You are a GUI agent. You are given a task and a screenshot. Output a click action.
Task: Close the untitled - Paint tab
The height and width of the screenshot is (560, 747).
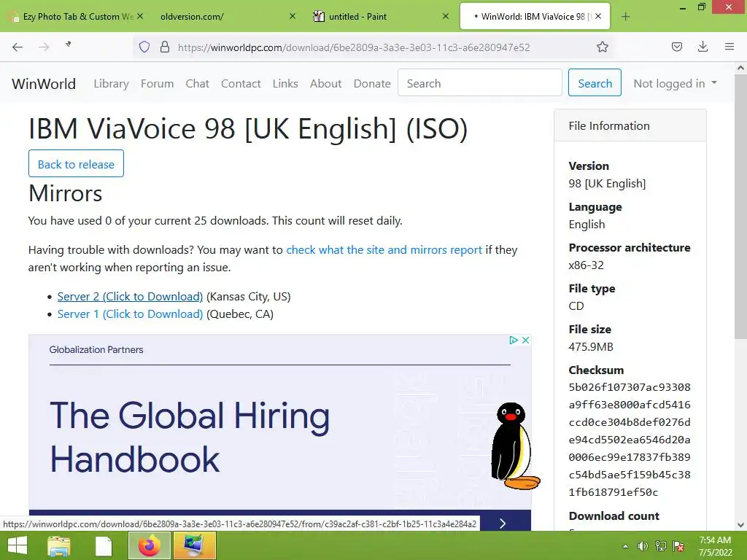coord(446,16)
